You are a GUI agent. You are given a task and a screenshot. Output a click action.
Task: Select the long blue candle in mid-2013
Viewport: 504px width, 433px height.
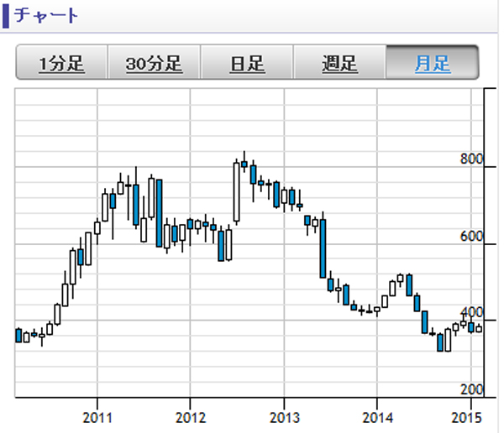(x=323, y=248)
